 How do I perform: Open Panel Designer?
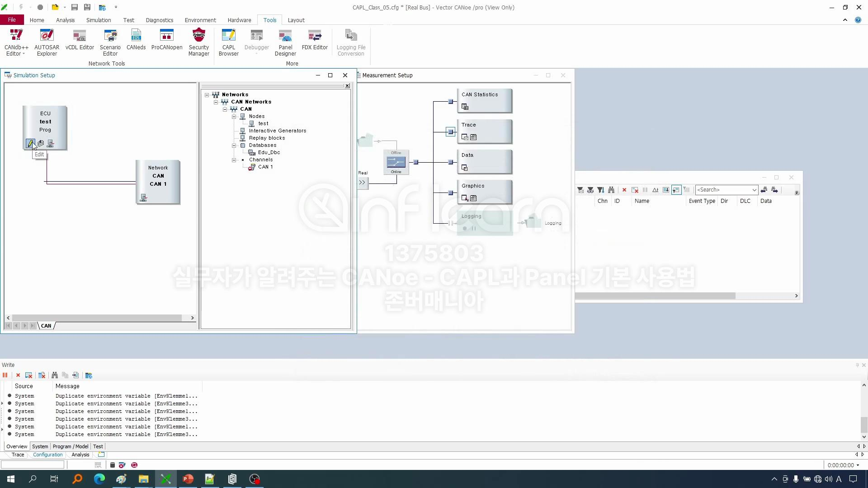click(x=285, y=42)
